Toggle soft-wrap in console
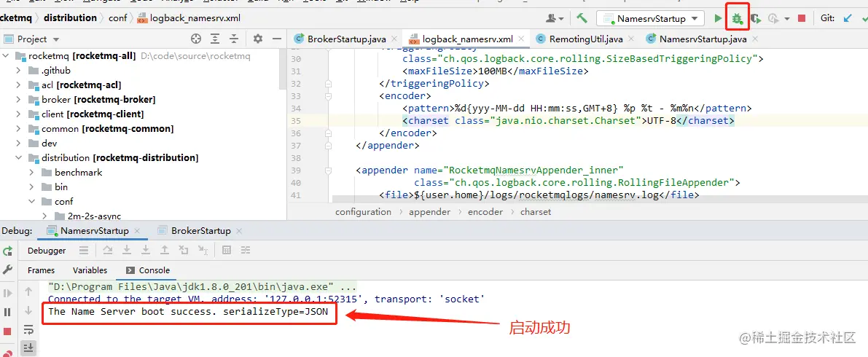 click(28, 331)
